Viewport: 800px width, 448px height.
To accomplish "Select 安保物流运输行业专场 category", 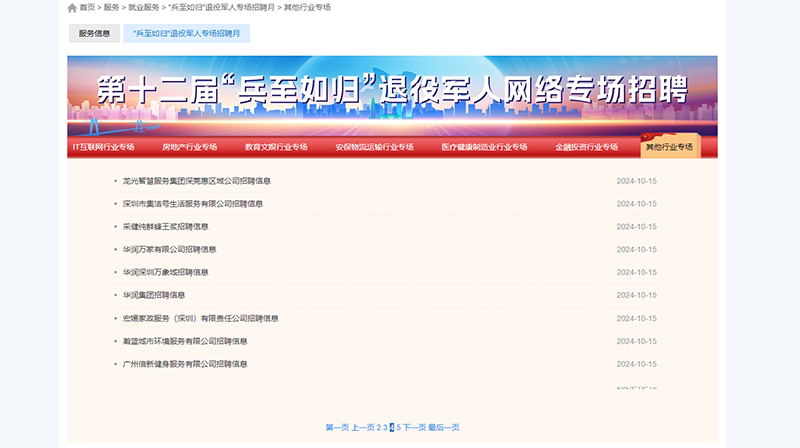I will [x=374, y=147].
